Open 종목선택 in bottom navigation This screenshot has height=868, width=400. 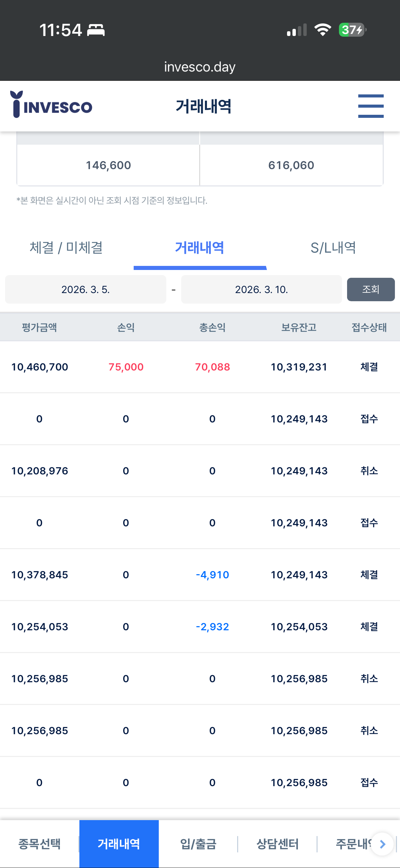(40, 844)
